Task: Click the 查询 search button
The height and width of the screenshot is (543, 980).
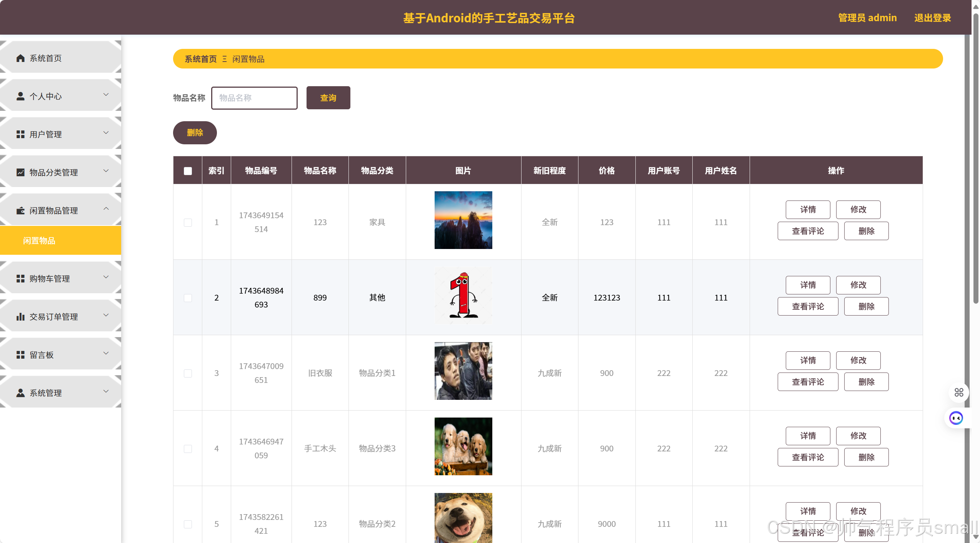Action: tap(328, 98)
